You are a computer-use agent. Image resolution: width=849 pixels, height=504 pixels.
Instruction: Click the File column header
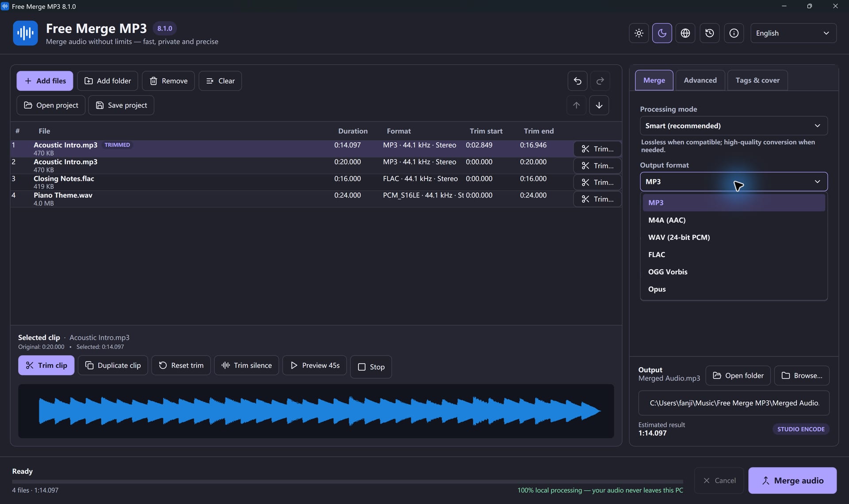[x=44, y=131]
